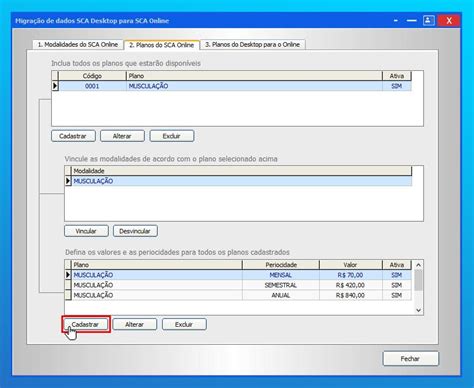Minimize the migration window
Viewport: 474px width, 388px height.
pos(412,21)
